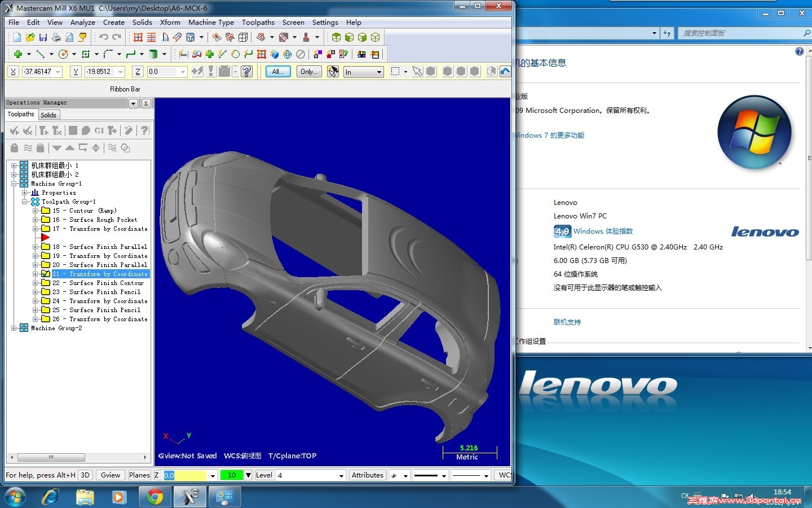The image size is (812, 508).
Task: Toggle the 3D mode button in status bar
Action: pyautogui.click(x=85, y=475)
